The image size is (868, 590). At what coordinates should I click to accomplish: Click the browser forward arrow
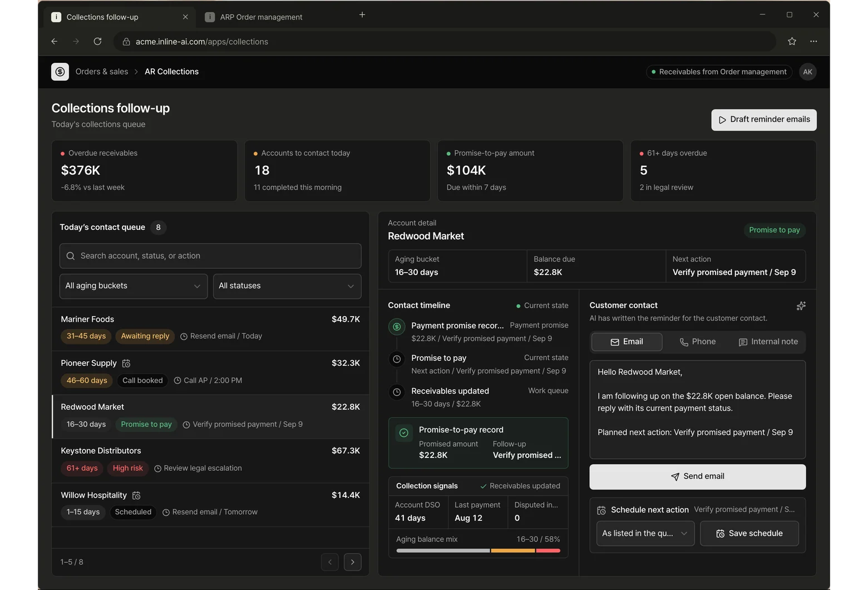pyautogui.click(x=76, y=41)
